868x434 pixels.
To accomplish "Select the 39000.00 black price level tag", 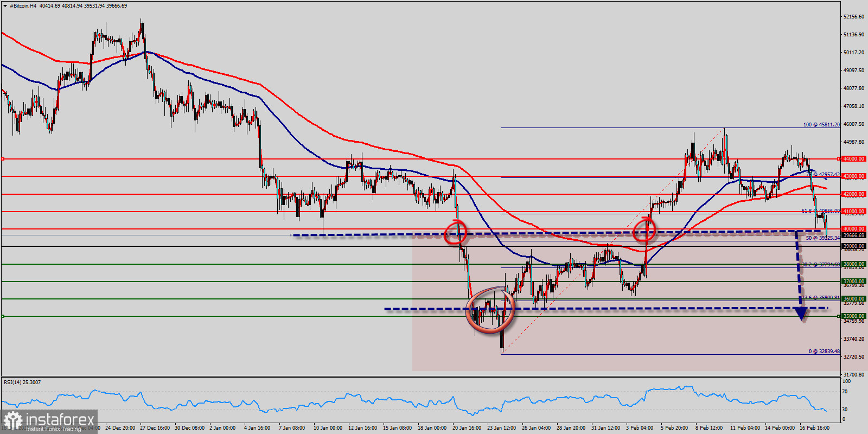I will pos(854,246).
